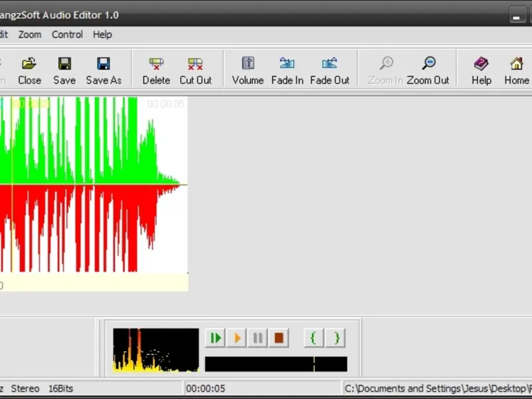Open the Control menu
Image resolution: width=532 pixels, height=399 pixels.
(x=67, y=35)
